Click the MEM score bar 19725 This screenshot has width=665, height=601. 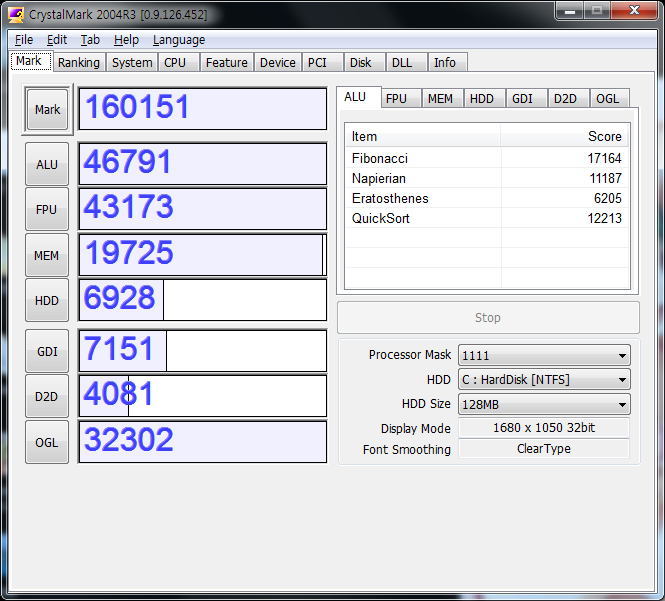pos(203,255)
